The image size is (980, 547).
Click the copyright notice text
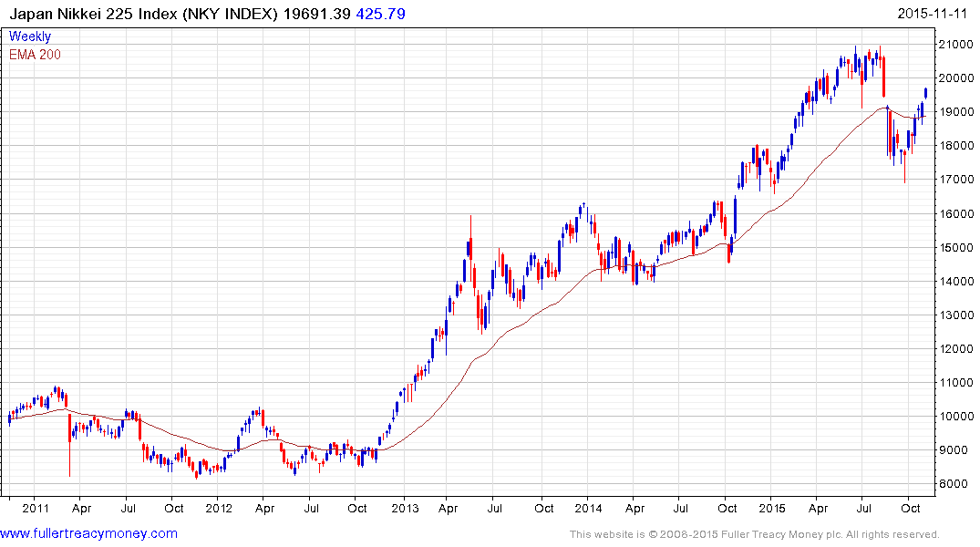(x=755, y=534)
